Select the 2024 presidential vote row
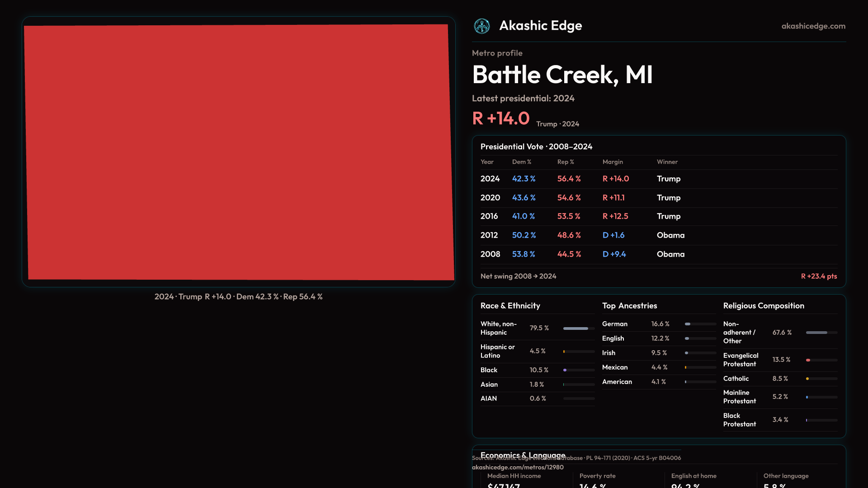 (658, 179)
